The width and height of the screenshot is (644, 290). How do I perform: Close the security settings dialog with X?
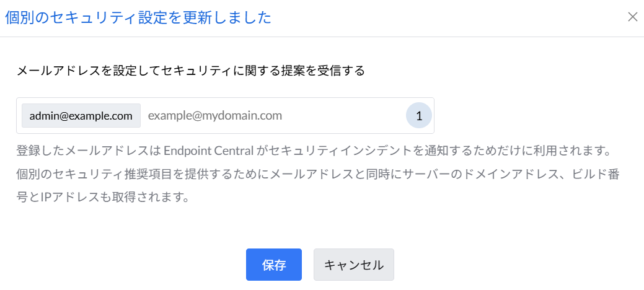tap(632, 17)
